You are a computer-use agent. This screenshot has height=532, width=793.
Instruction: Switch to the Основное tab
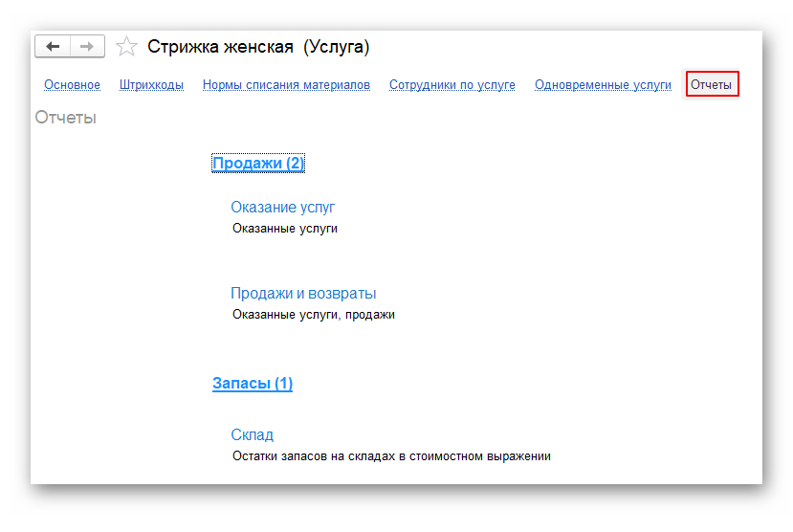tap(72, 85)
